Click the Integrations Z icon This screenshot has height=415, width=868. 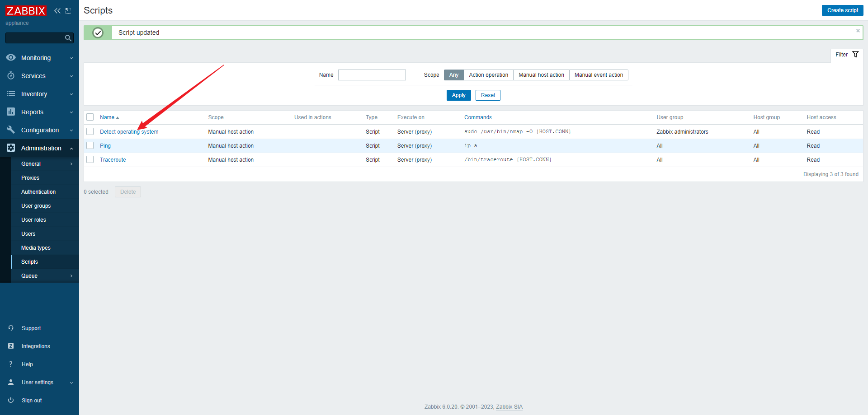11,346
